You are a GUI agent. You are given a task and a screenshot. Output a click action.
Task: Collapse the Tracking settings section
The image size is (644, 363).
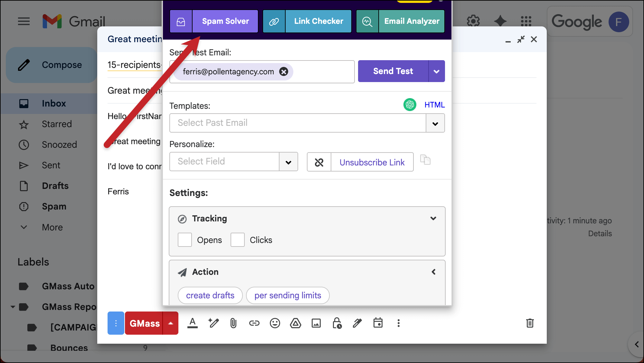coord(433,219)
